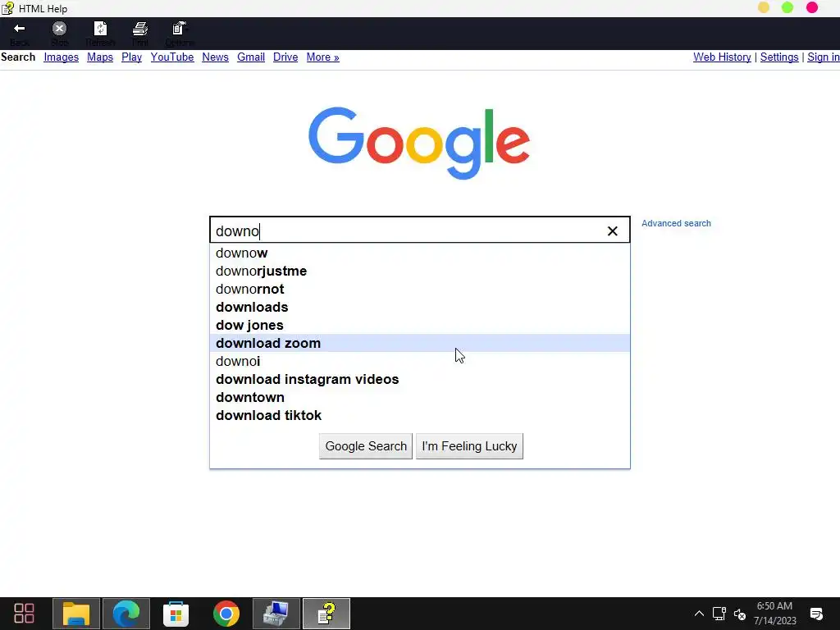This screenshot has height=630, width=840.
Task: Open Web History link
Action: pyautogui.click(x=722, y=57)
